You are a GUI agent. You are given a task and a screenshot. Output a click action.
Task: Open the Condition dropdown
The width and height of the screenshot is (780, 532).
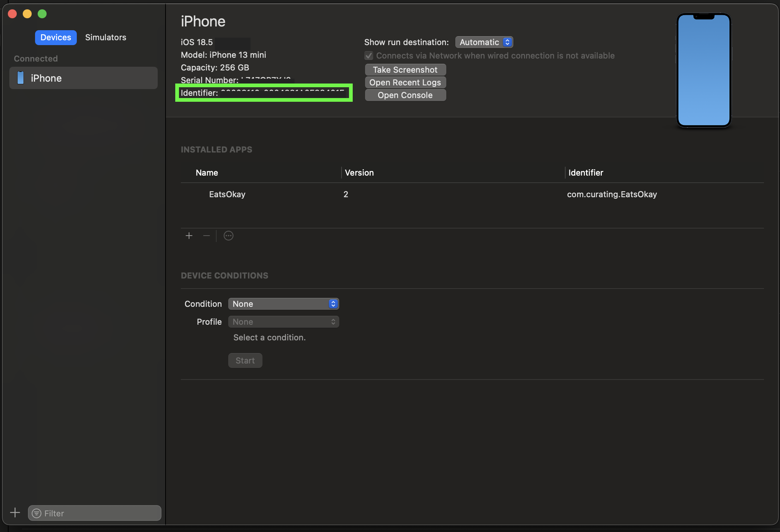[x=283, y=304]
